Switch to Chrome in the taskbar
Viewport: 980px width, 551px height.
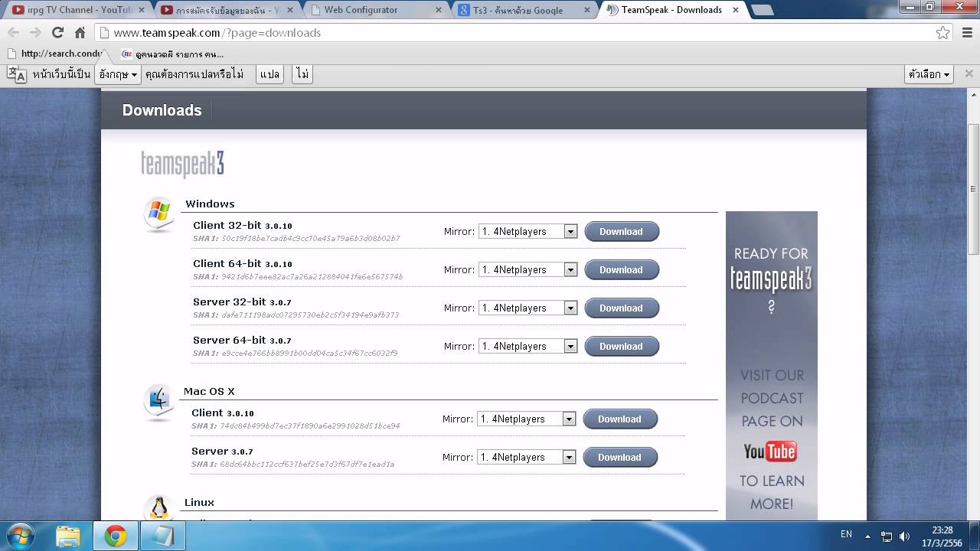pyautogui.click(x=116, y=536)
